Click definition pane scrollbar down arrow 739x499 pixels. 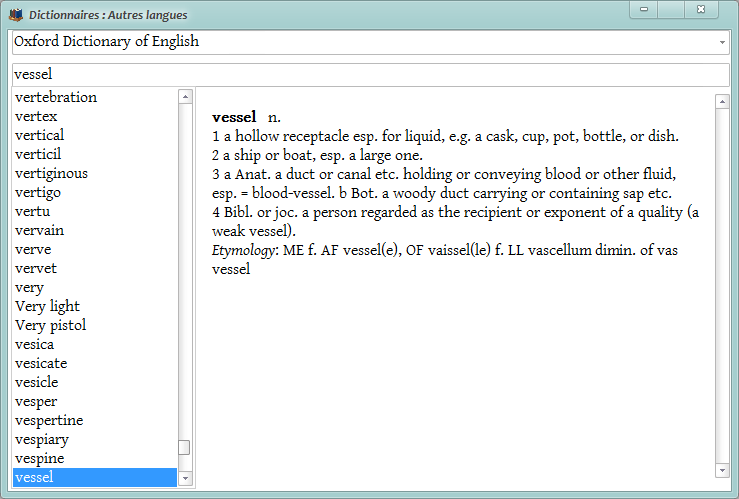click(x=722, y=470)
